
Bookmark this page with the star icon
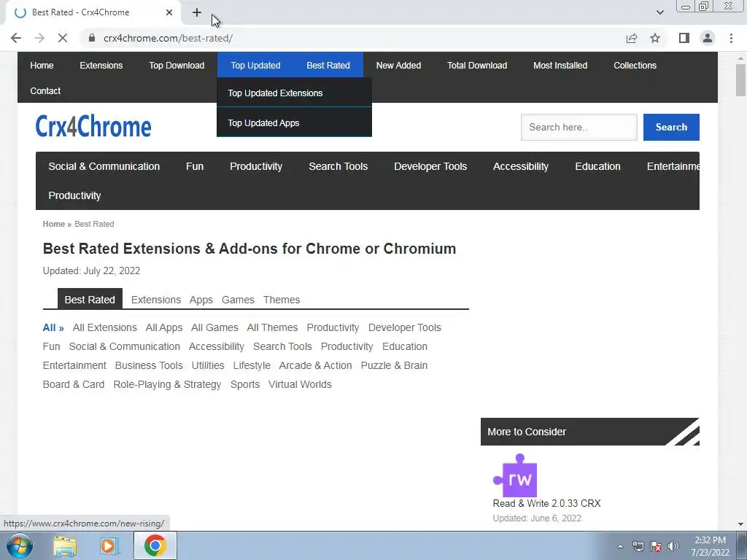[x=655, y=38]
